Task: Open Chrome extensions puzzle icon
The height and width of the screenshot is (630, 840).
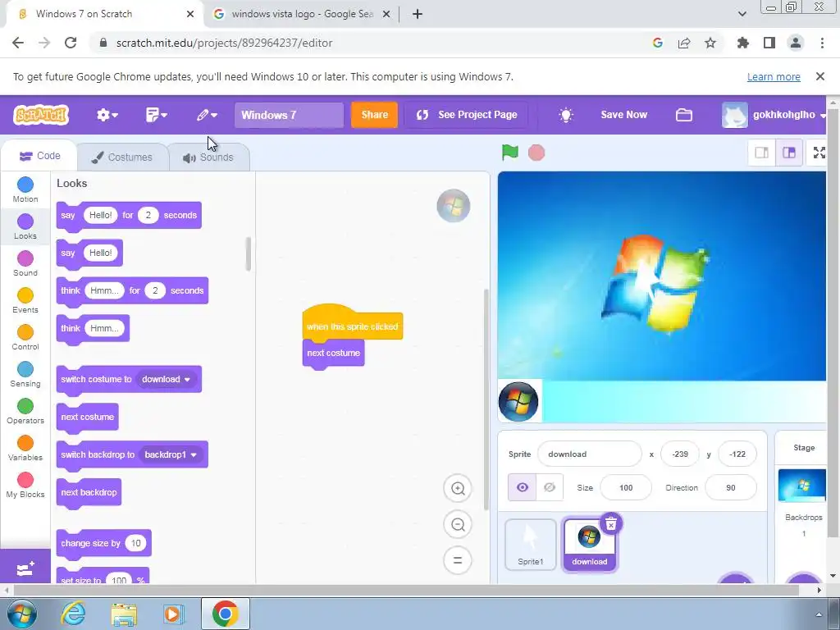Action: (x=742, y=43)
